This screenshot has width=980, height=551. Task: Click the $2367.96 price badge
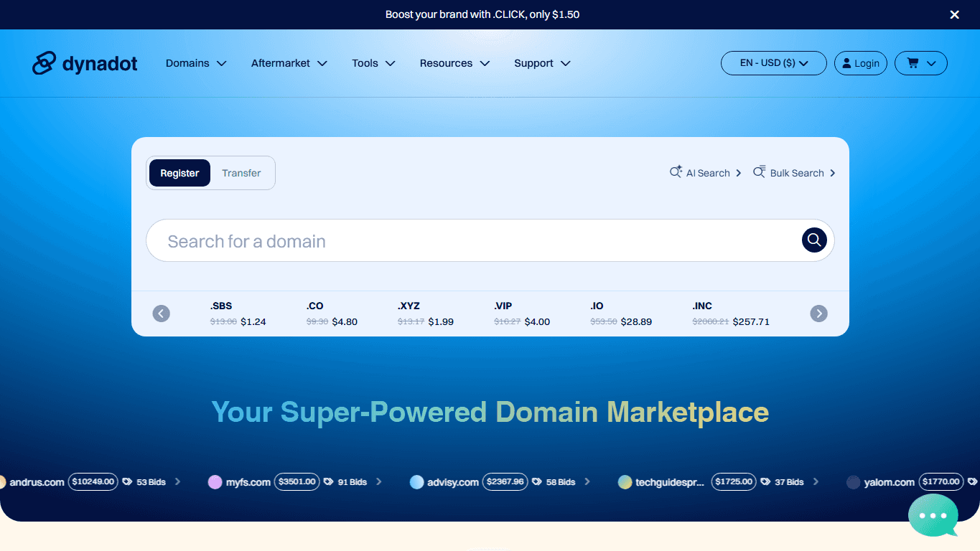click(x=505, y=481)
